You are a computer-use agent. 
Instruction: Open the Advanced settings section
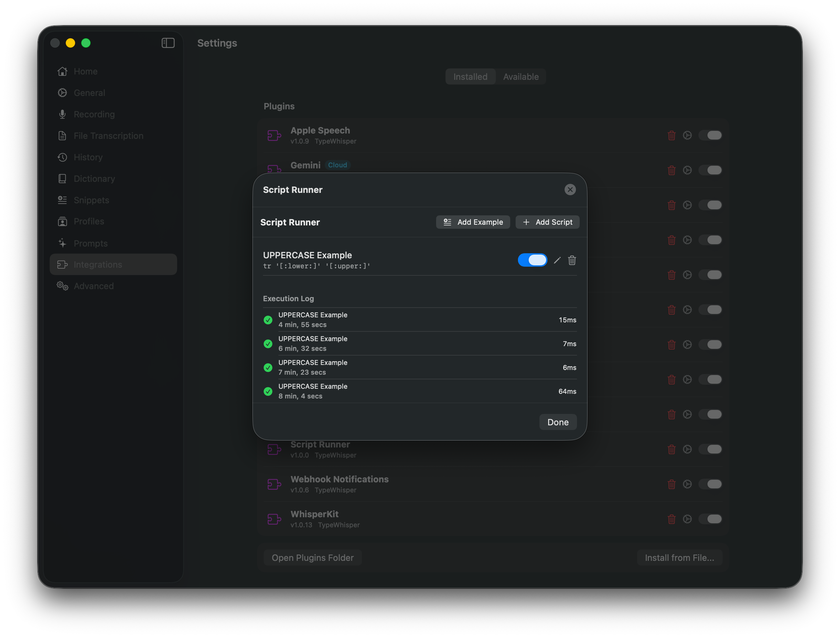93,286
